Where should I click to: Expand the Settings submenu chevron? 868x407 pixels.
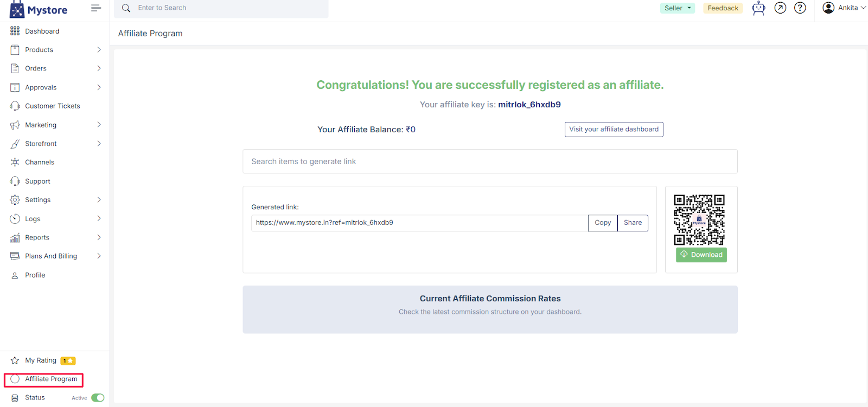click(99, 200)
